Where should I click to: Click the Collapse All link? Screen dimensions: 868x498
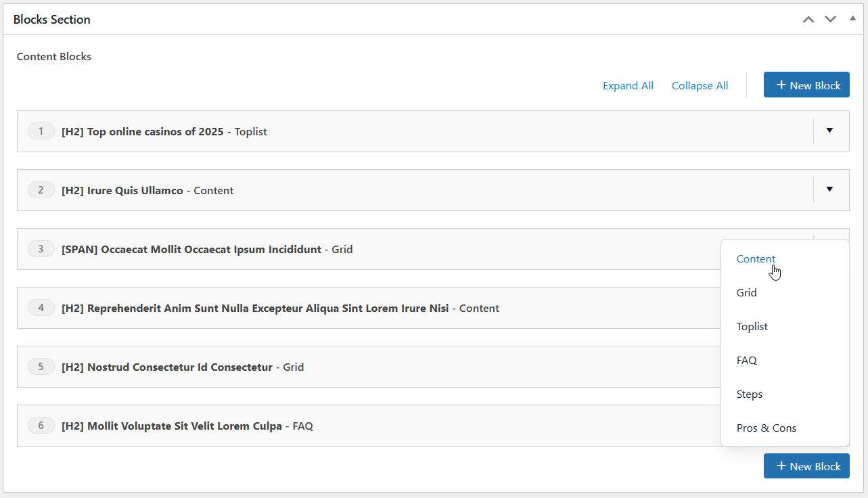700,85
